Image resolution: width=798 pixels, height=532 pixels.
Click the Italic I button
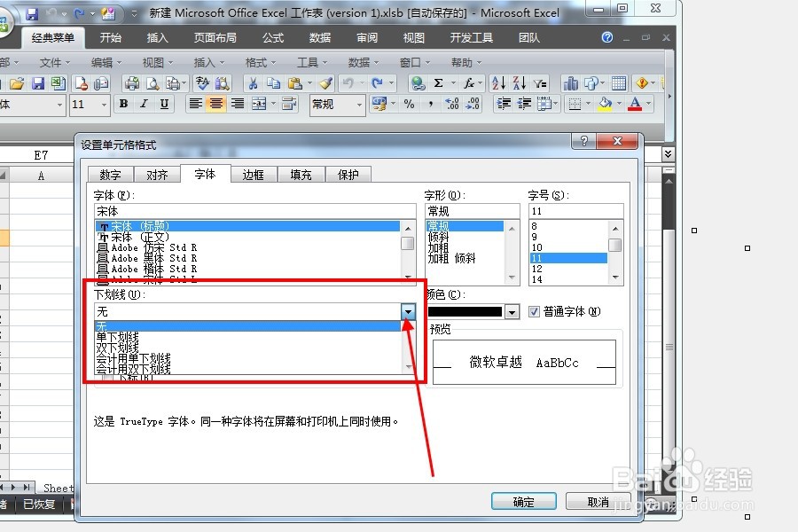tap(144, 104)
